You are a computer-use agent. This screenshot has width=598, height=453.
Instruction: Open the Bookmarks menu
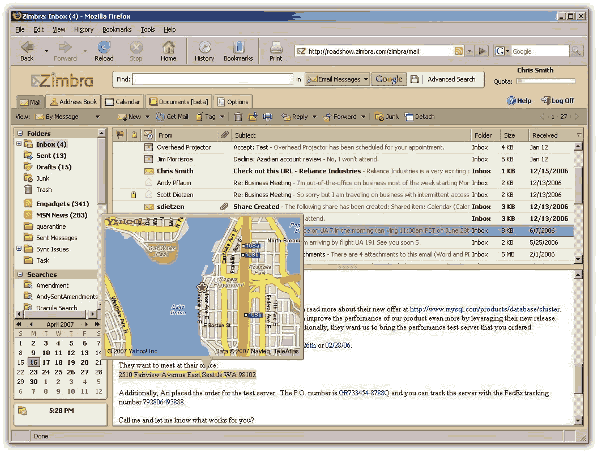coord(117,29)
